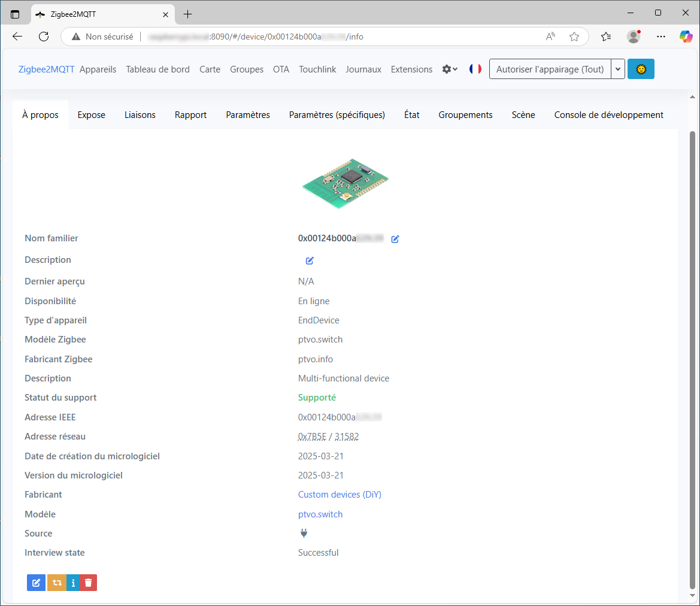
Task: Open browser settings and more menu
Action: [x=660, y=37]
